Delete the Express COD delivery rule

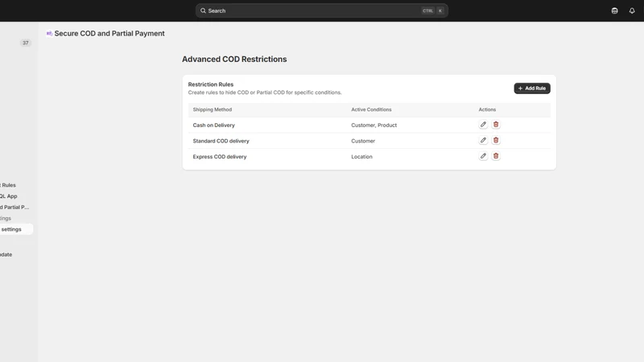click(496, 156)
